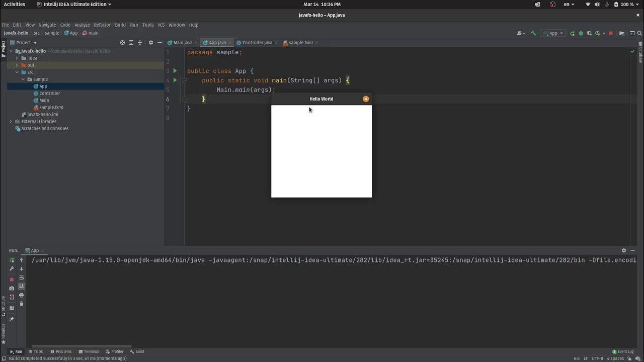
Task: Open the VCS menu
Action: (x=161, y=25)
